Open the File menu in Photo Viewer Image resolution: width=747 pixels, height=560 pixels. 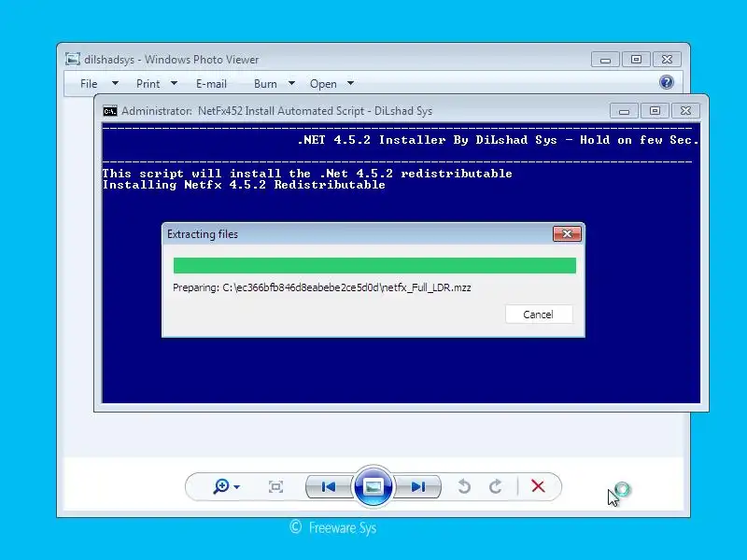point(89,84)
